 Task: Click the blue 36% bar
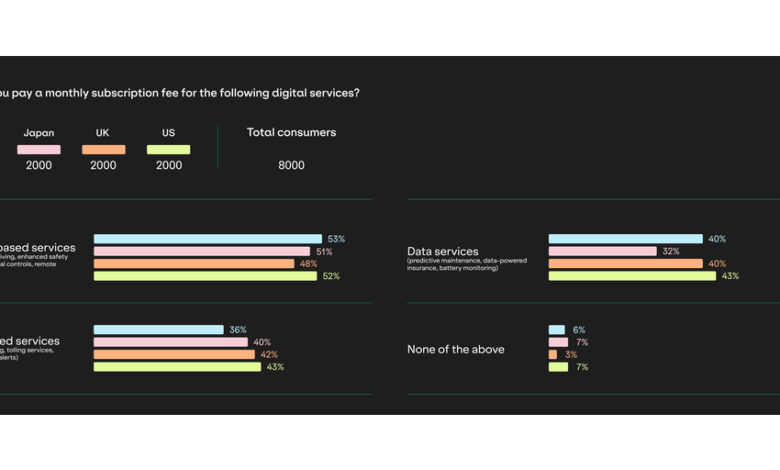(158, 330)
